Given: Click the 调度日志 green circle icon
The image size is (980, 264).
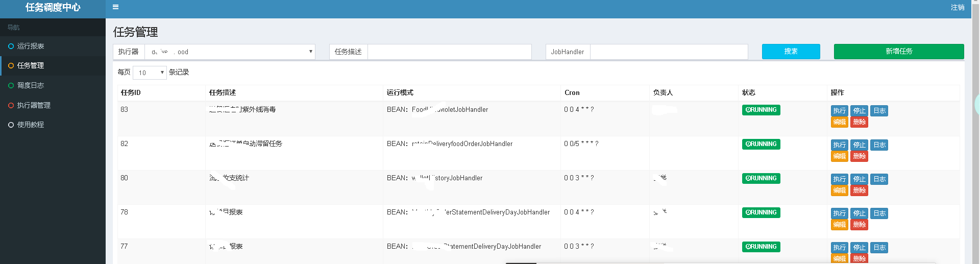Looking at the screenshot, I should pyautogui.click(x=11, y=85).
